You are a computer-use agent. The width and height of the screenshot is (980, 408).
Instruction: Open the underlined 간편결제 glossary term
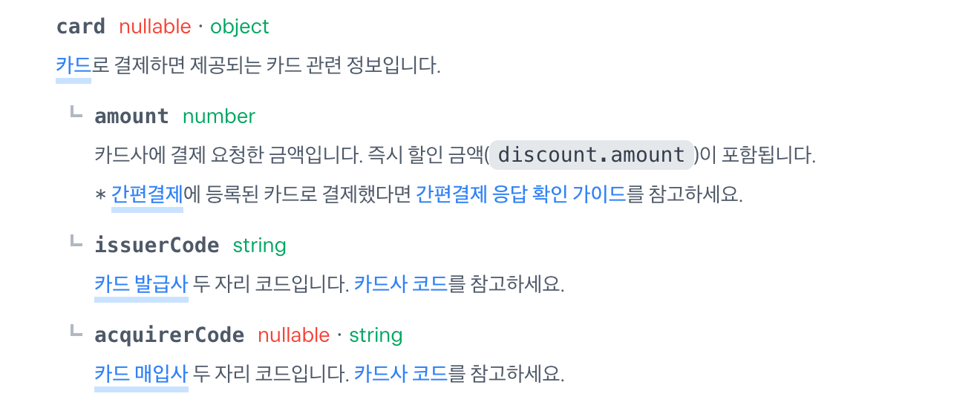click(x=147, y=194)
